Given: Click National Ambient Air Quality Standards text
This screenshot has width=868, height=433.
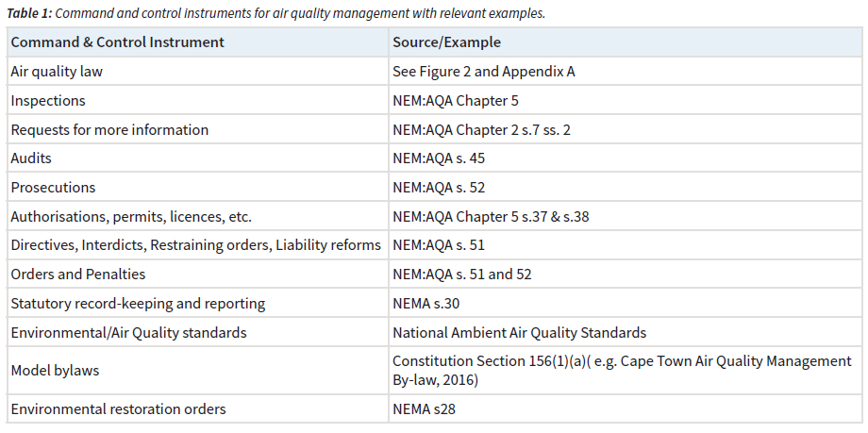Looking at the screenshot, I should (x=519, y=332).
